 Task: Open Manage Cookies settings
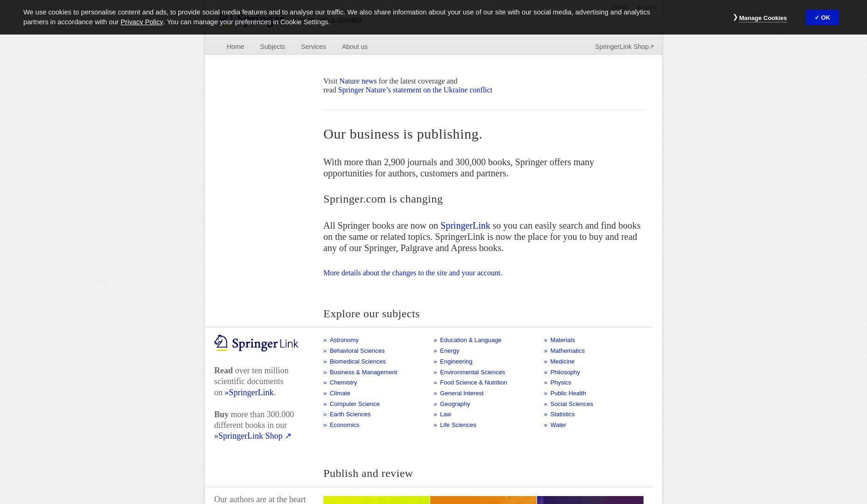[x=762, y=18]
